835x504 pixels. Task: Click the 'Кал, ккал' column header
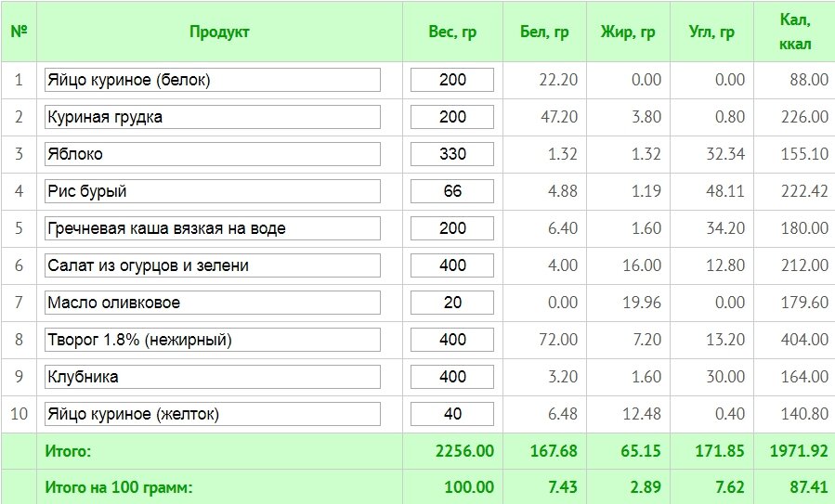pyautogui.click(x=794, y=32)
